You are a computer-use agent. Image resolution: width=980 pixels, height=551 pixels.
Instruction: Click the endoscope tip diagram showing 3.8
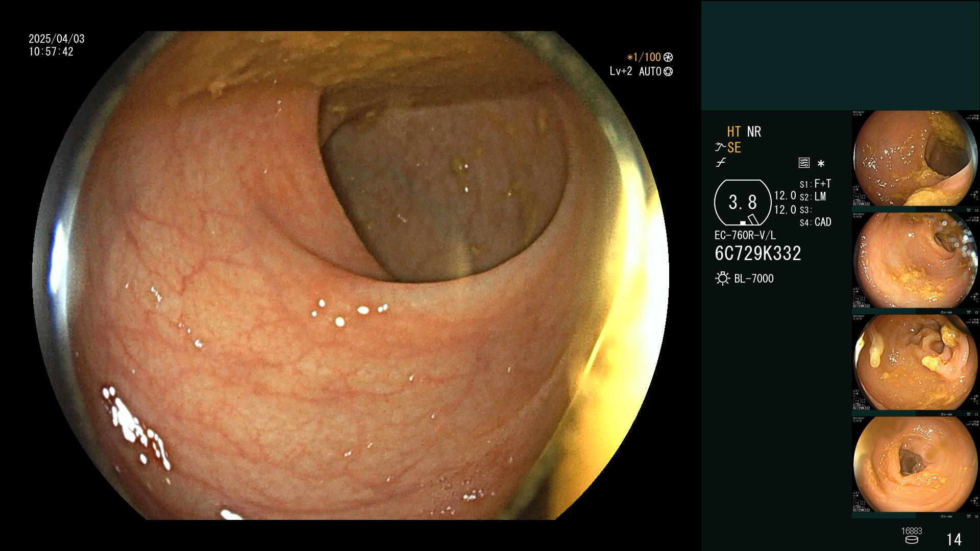(x=743, y=203)
